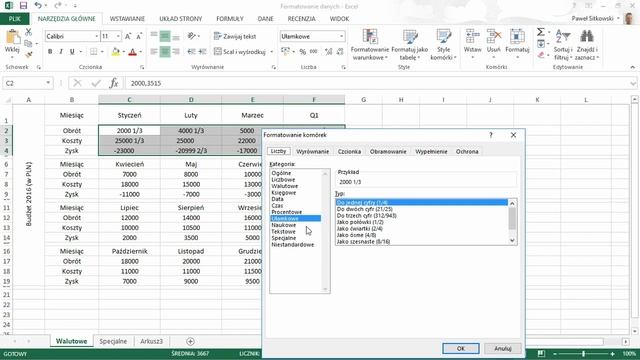The width and height of the screenshot is (640, 360).
Task: Click the insert function fx icon
Action: (x=114, y=83)
